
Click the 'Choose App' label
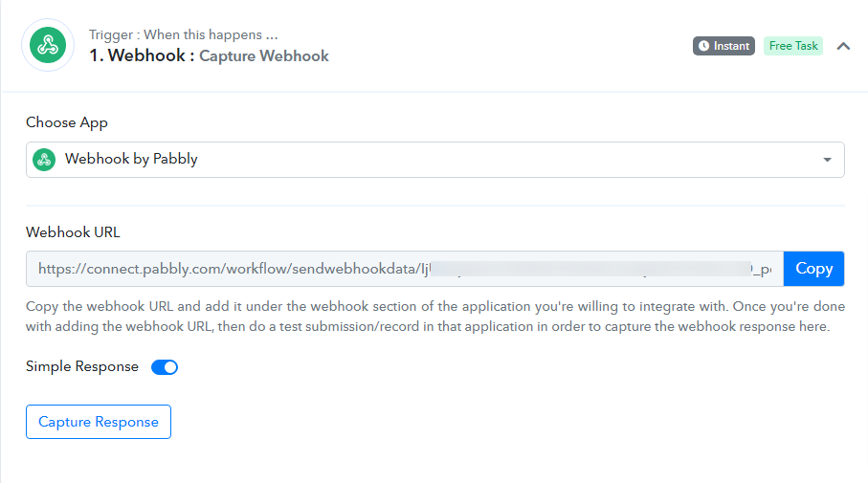point(67,122)
